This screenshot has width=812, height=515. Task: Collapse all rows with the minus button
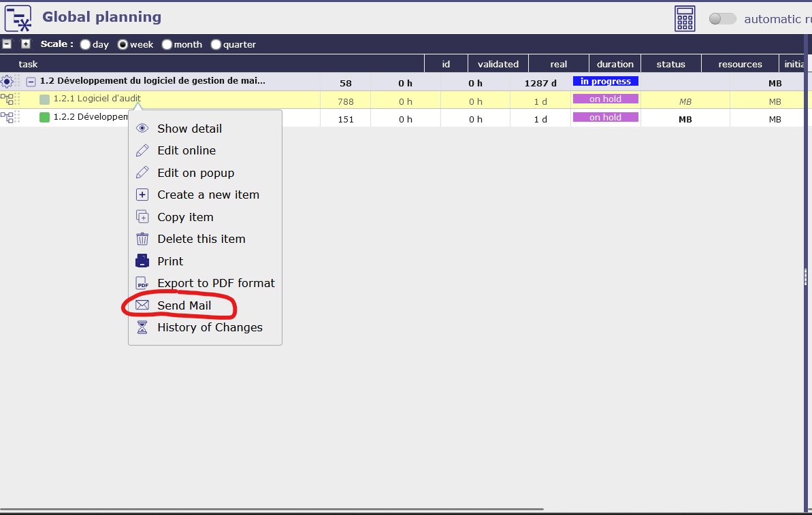coord(7,44)
